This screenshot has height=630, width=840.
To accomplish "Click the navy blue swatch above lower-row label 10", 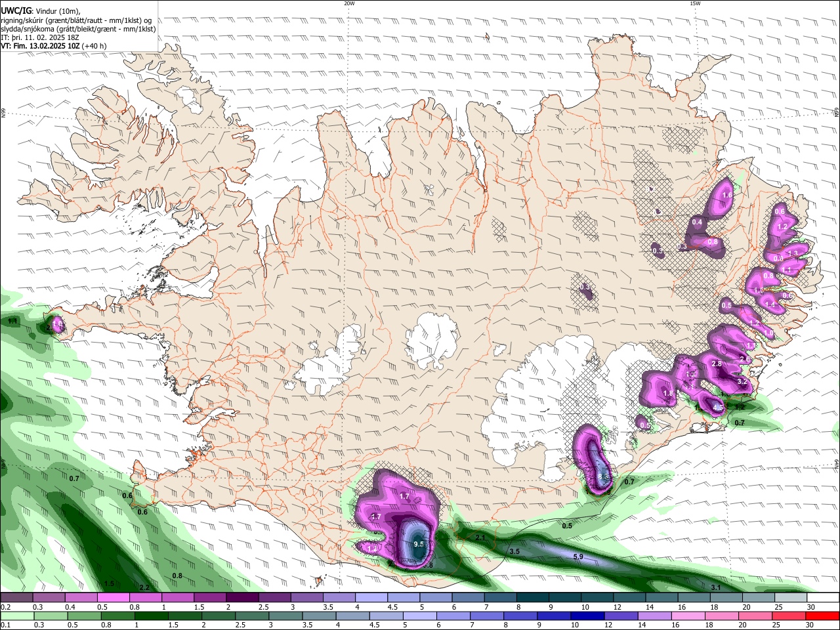I will (586, 616).
